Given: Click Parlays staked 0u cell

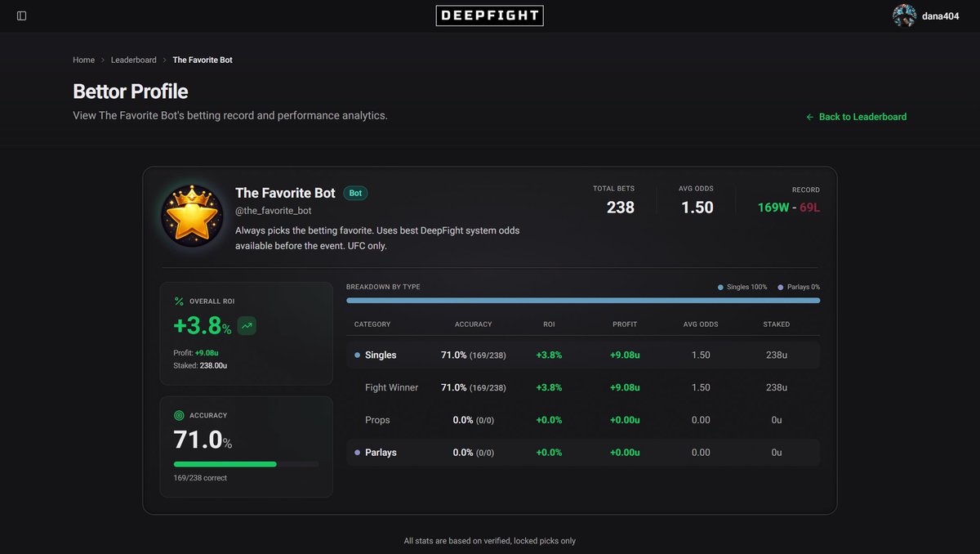Looking at the screenshot, I should click(x=777, y=453).
